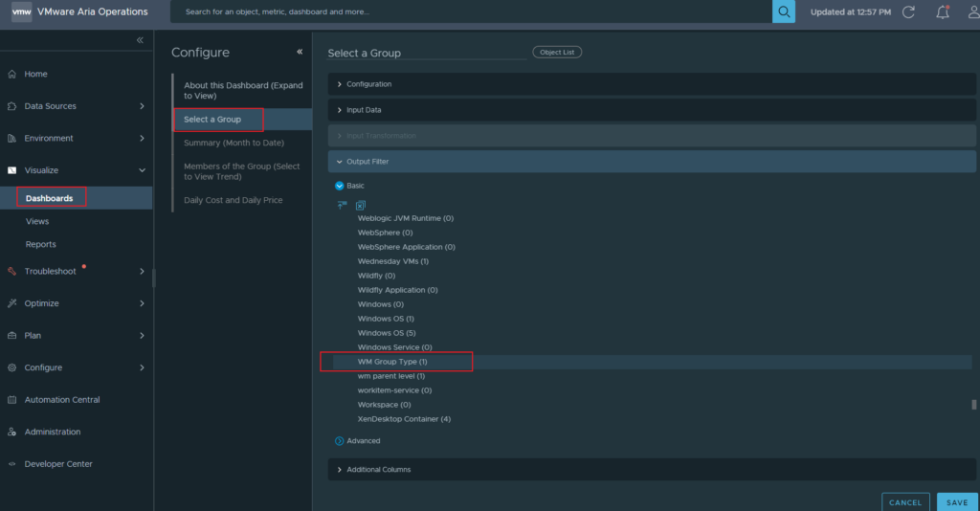The height and width of the screenshot is (511, 980).
Task: Expand the Additional Columns section
Action: (x=651, y=469)
